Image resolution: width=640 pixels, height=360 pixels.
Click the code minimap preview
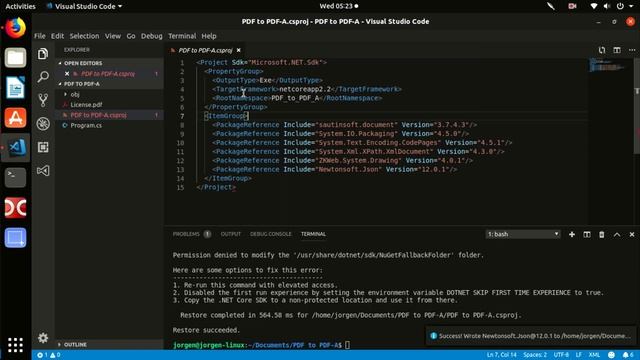coord(608,65)
